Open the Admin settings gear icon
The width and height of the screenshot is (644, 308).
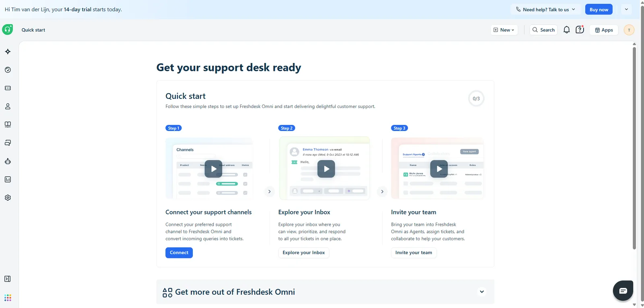(x=8, y=198)
